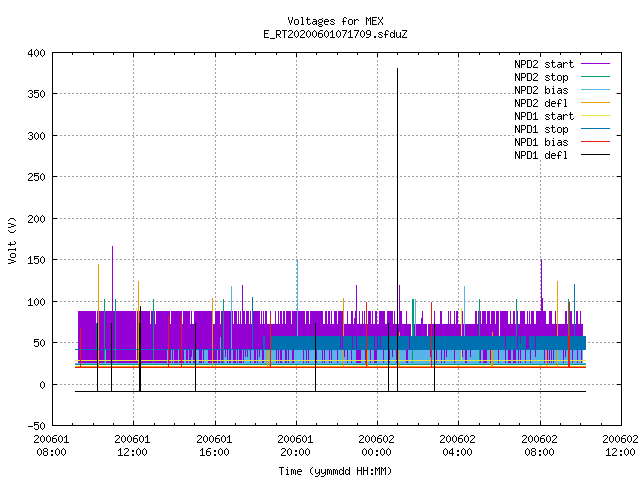Click the thick dark blue NPD1 stop band

(428, 343)
